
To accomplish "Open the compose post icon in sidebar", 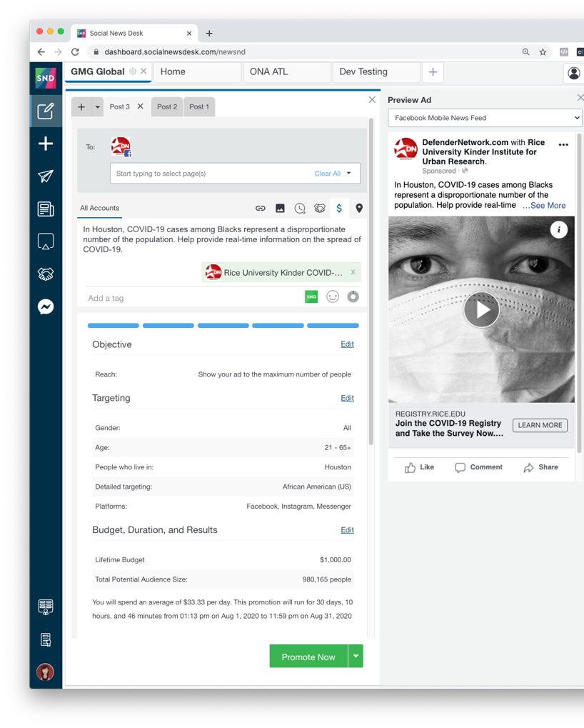I will pos(46,111).
